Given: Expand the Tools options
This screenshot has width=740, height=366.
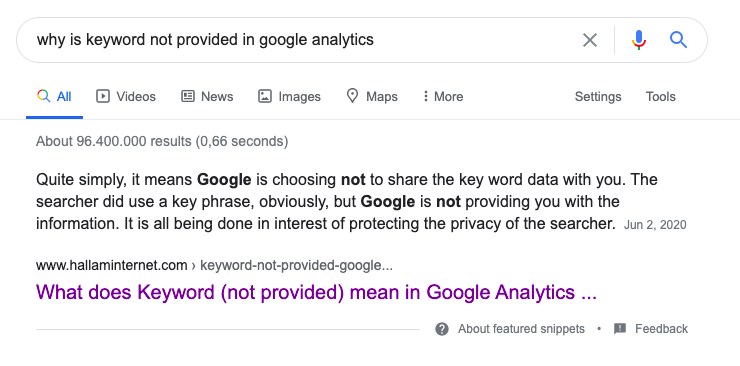Looking at the screenshot, I should point(660,97).
